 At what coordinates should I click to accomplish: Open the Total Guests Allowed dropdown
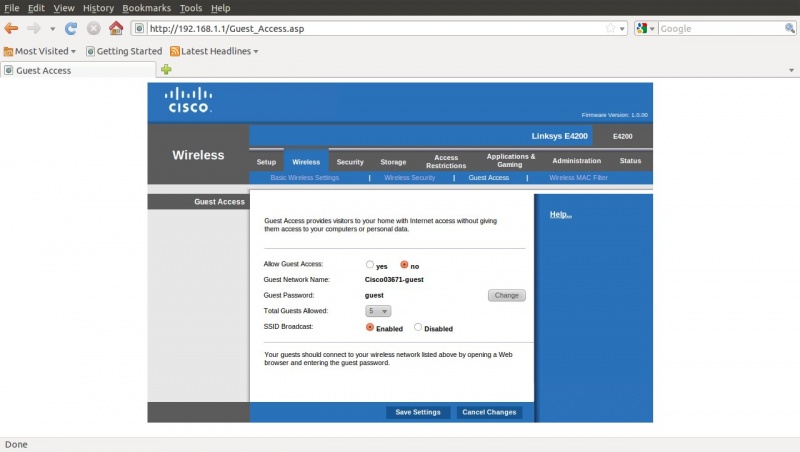[x=379, y=311]
